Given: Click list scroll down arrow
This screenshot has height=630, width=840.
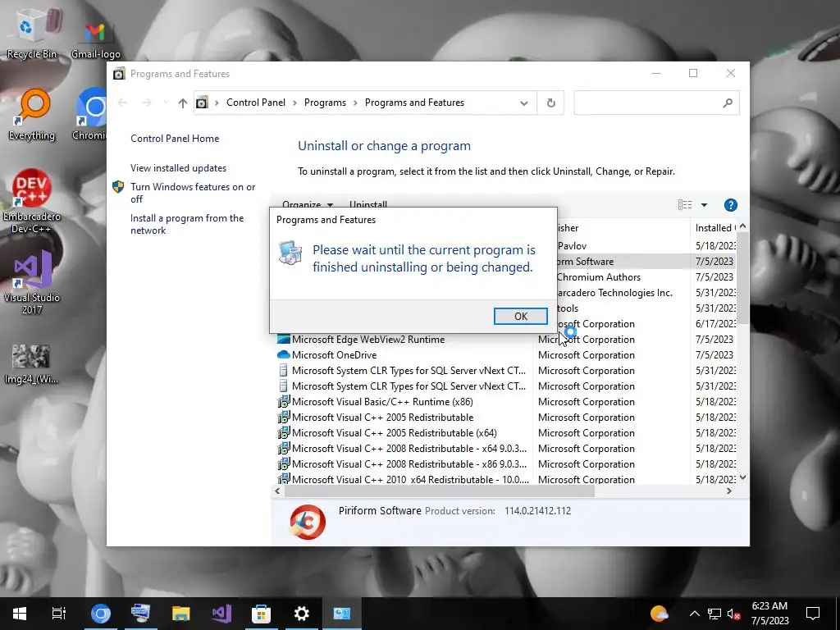Looking at the screenshot, I should [742, 477].
